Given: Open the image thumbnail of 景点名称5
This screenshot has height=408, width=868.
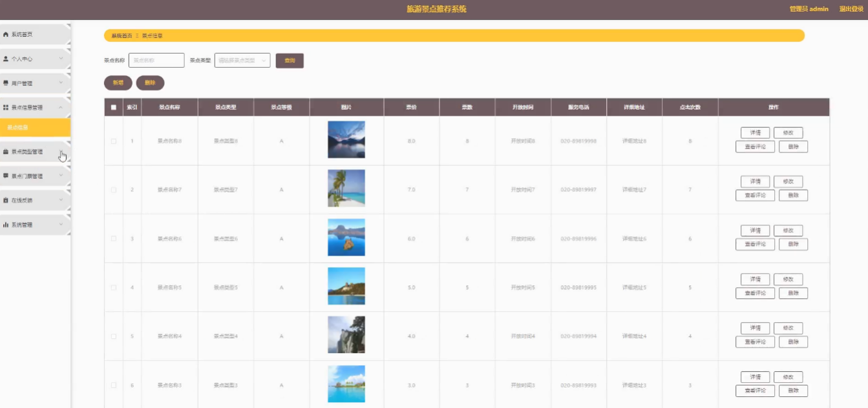Looking at the screenshot, I should pyautogui.click(x=346, y=286).
